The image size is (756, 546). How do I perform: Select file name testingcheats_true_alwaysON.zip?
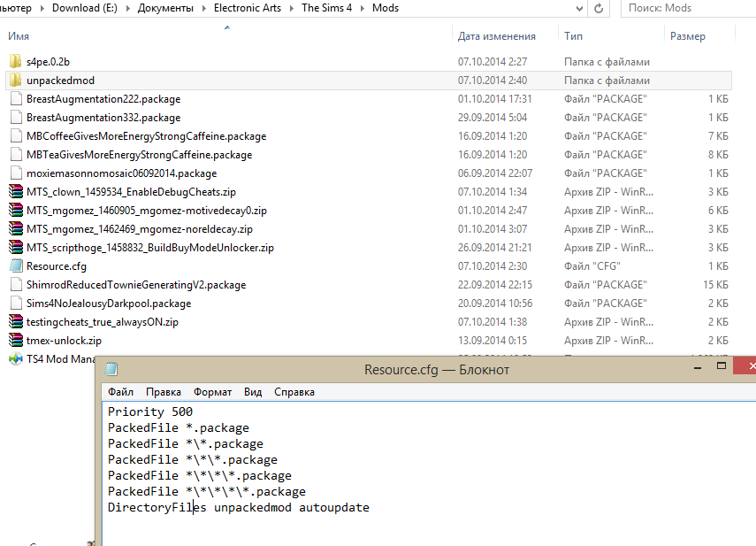103,322
